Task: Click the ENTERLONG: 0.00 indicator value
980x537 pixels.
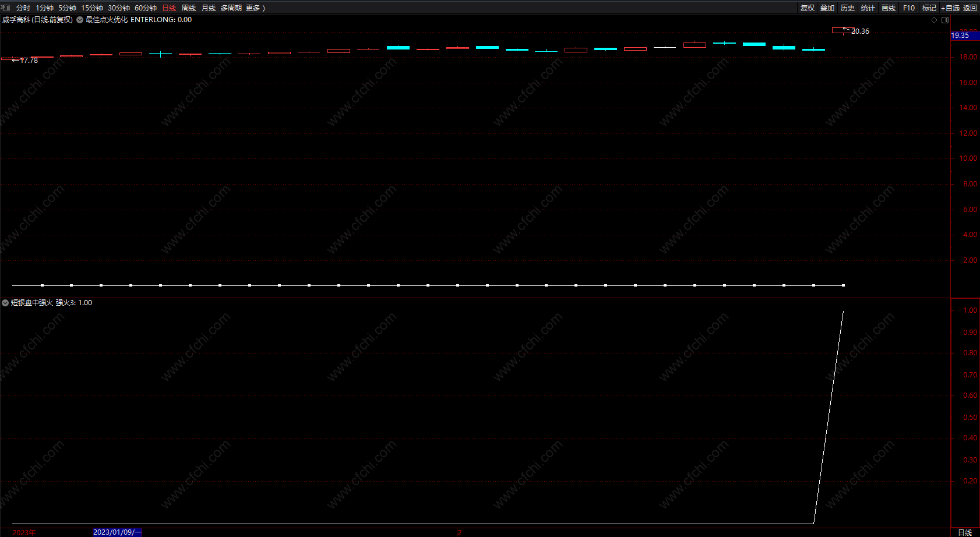Action: (x=161, y=20)
